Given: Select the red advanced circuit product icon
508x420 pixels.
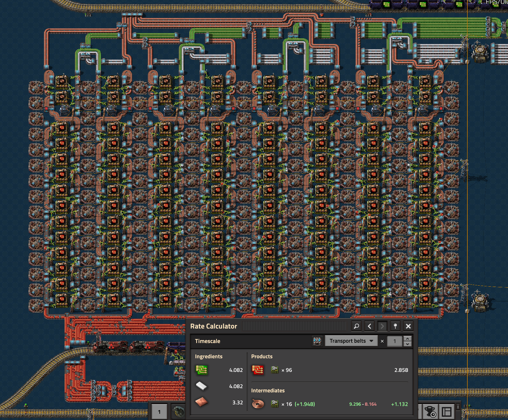Looking at the screenshot, I should pos(258,370).
